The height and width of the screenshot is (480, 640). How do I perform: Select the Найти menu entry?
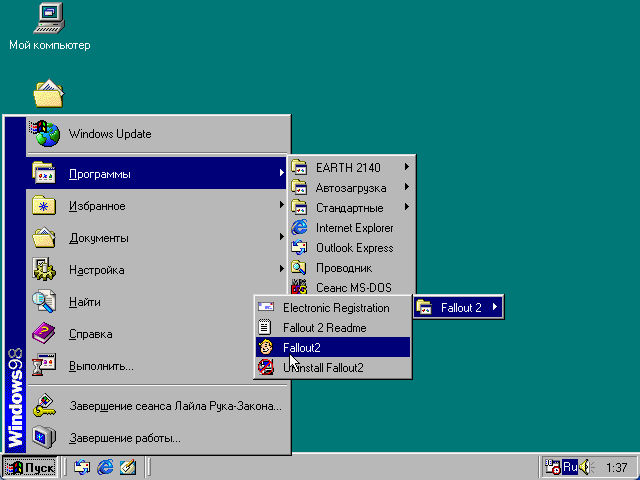pyautogui.click(x=157, y=302)
